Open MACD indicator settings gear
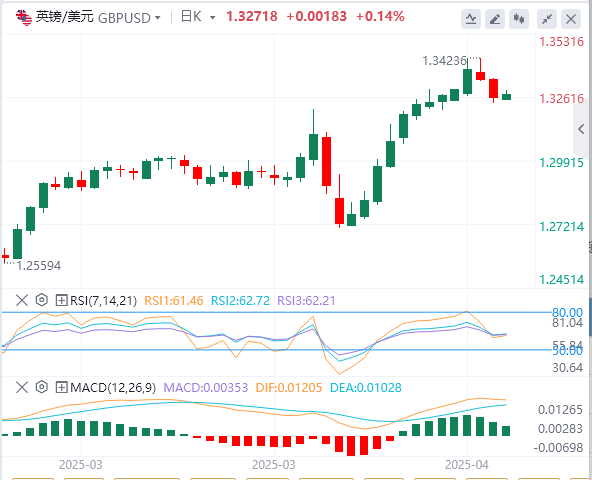The height and width of the screenshot is (480, 592). tap(42, 387)
